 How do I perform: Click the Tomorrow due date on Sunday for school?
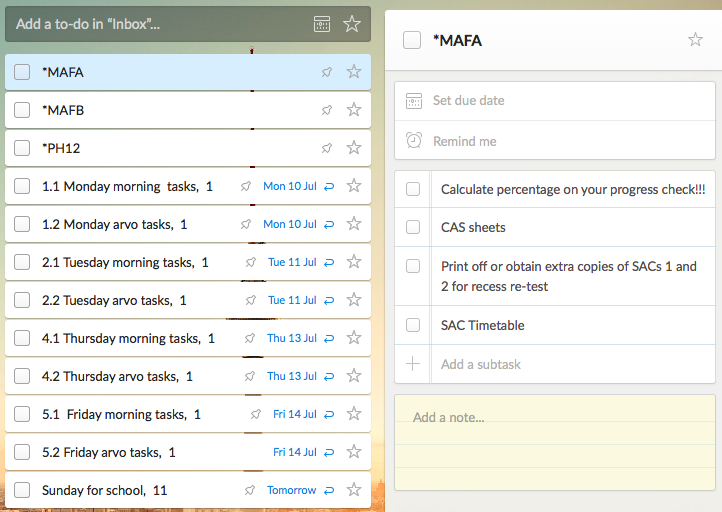pos(291,490)
